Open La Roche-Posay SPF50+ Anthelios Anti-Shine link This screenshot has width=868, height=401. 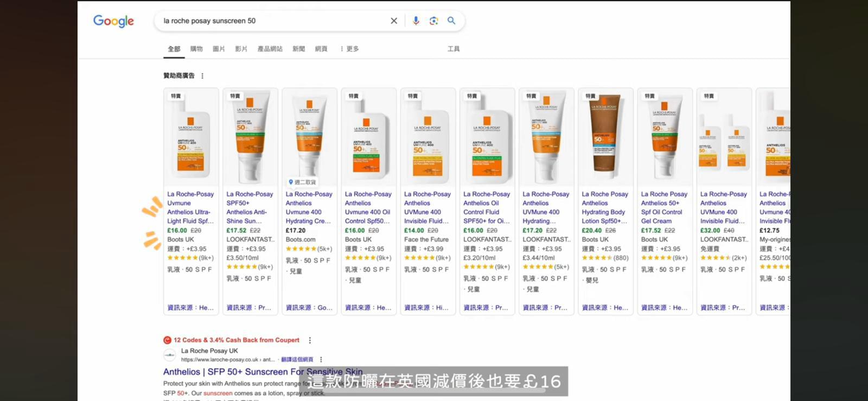pos(250,207)
